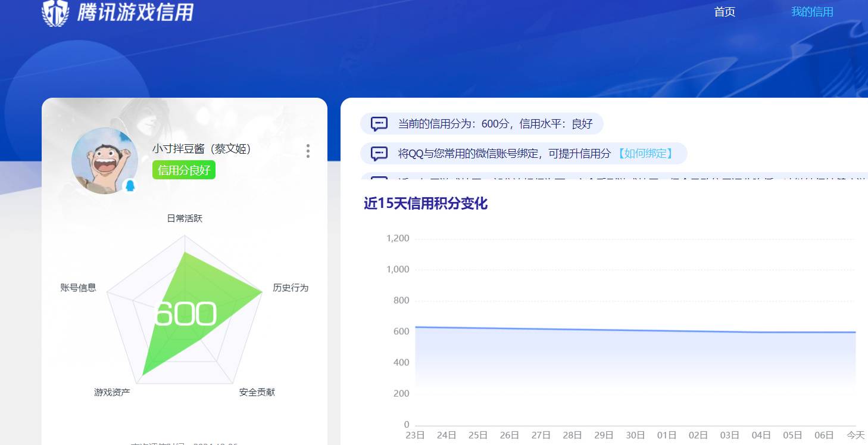
Task: Click the 04日 x-axis label
Action: click(761, 435)
